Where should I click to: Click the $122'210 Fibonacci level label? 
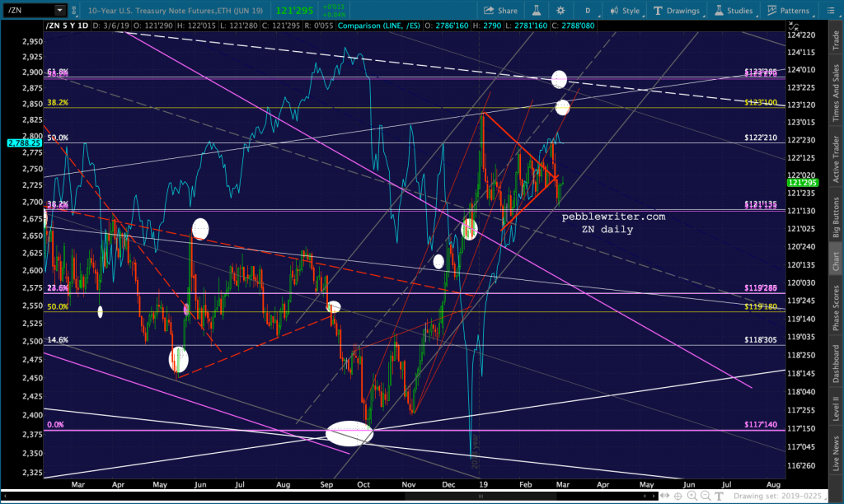761,138
